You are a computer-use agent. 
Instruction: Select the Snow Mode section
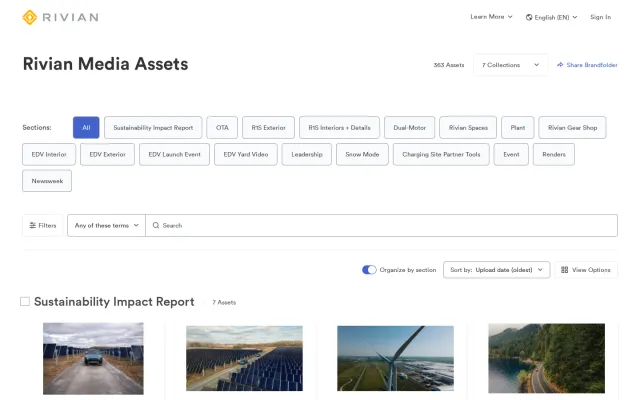pos(362,154)
